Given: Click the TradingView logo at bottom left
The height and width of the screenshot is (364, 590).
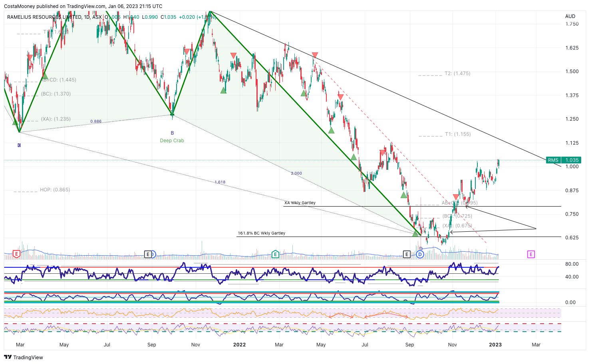Looking at the screenshot, I should click(24, 357).
